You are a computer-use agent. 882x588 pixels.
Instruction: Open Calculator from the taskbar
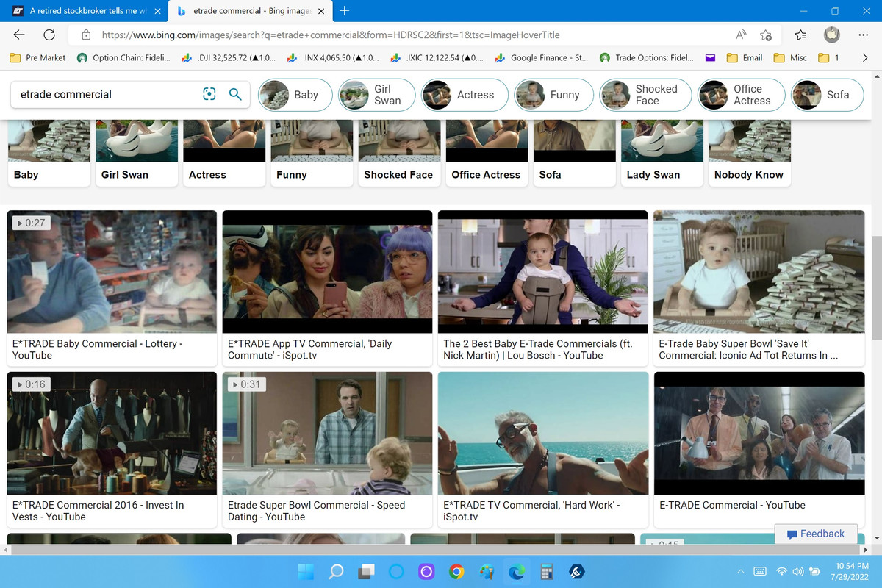click(547, 572)
